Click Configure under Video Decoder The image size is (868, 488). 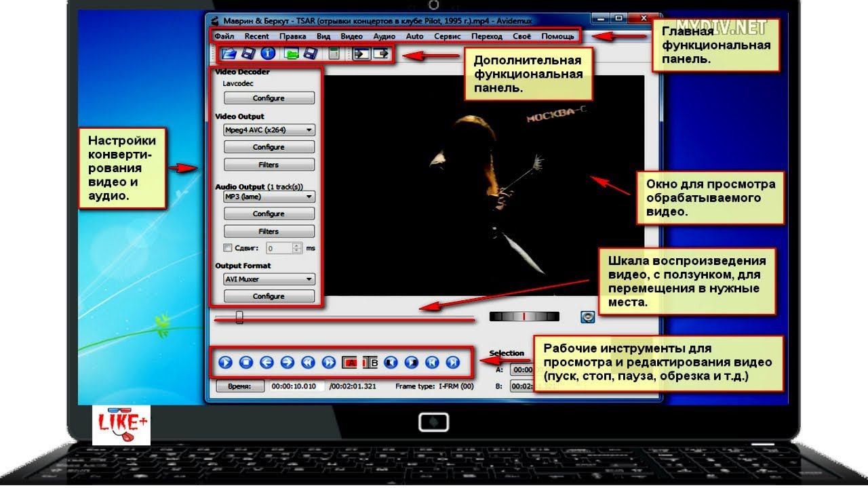(269, 98)
